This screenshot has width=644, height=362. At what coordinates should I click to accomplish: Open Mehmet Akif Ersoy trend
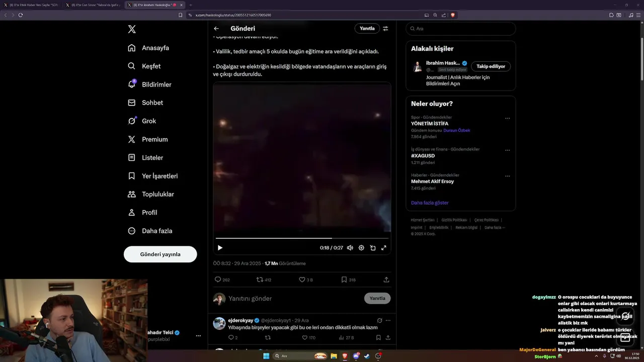[432, 182]
